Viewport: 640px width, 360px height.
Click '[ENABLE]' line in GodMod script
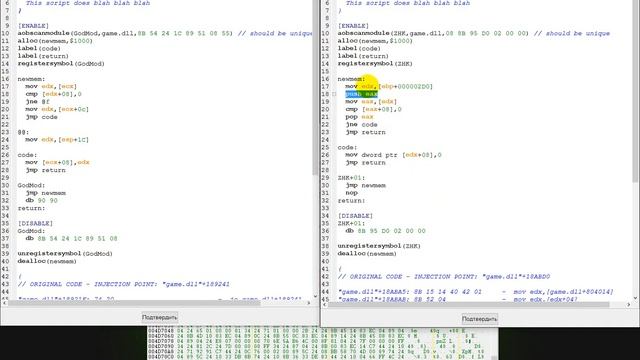tap(33, 26)
